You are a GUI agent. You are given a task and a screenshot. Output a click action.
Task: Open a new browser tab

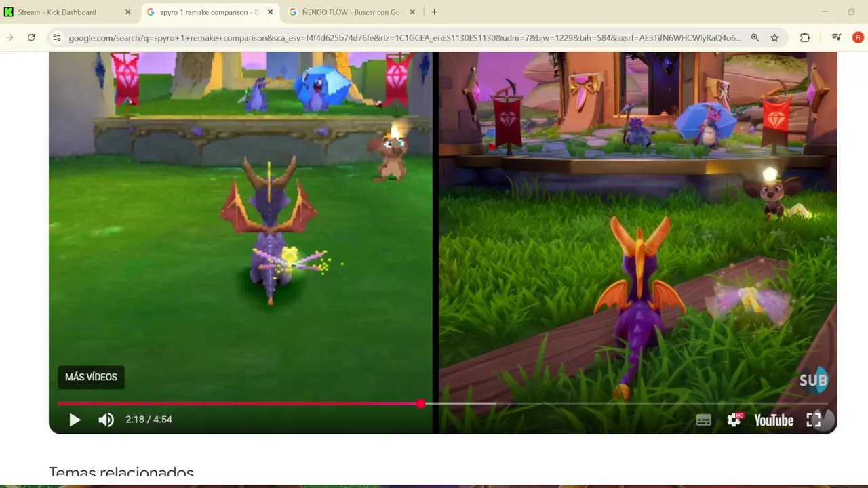tap(434, 12)
